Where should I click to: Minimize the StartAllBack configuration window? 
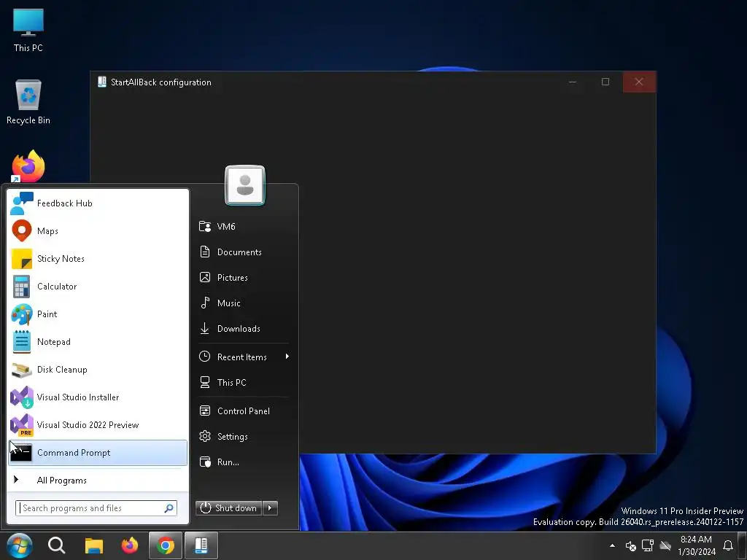[573, 82]
